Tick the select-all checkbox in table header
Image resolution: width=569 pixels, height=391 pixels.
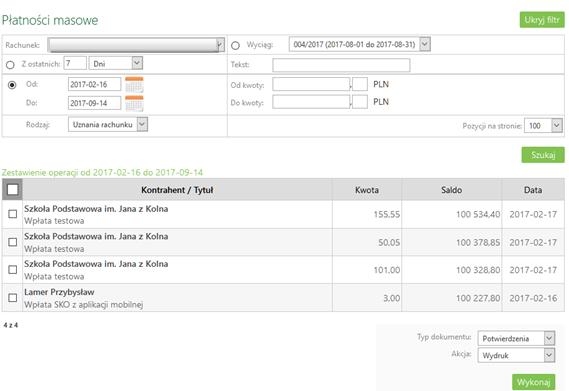(x=12, y=190)
